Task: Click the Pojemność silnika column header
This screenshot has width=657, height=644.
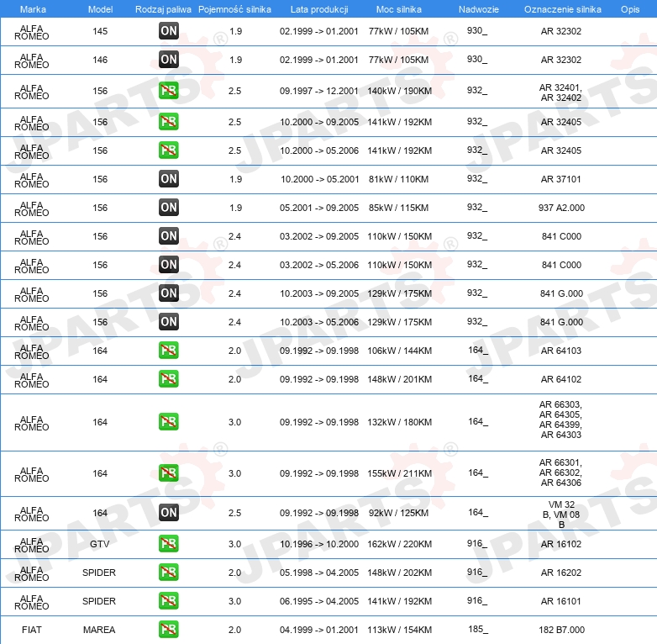Action: tap(234, 9)
